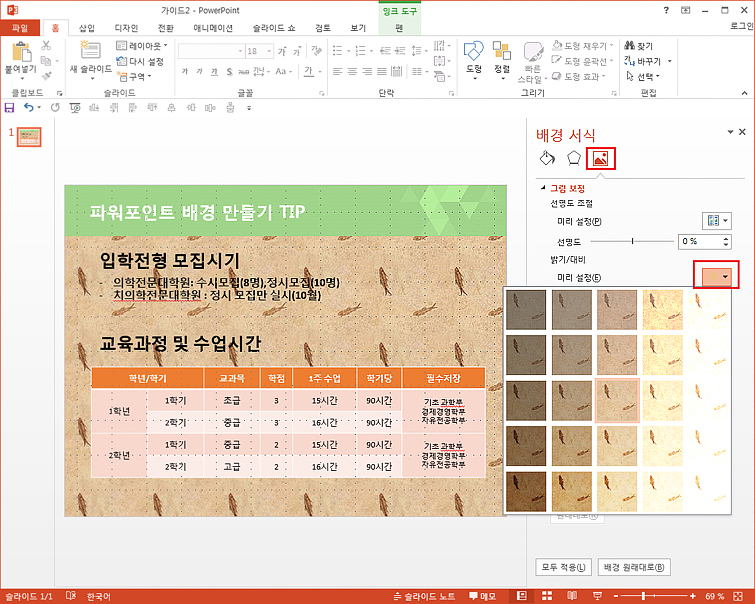The width and height of the screenshot is (755, 604).
Task: Click the 선명도 0 % value field
Action: tap(700, 241)
